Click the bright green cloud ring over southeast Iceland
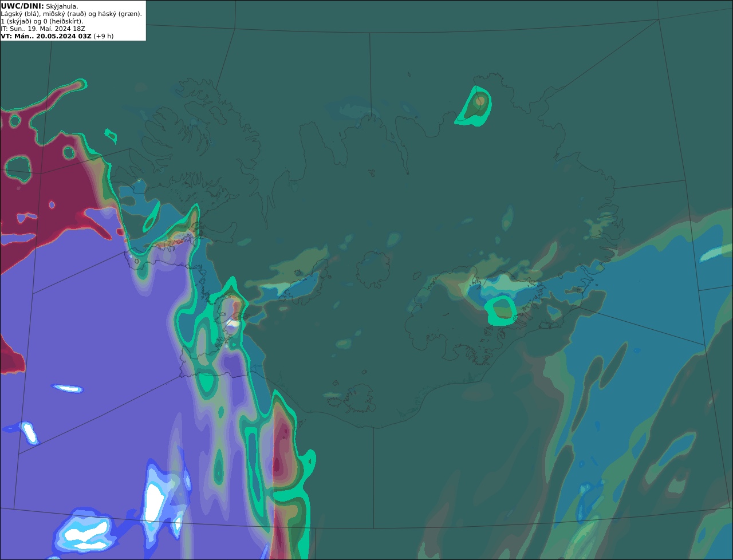Viewport: 733px width, 560px height. 501,310
